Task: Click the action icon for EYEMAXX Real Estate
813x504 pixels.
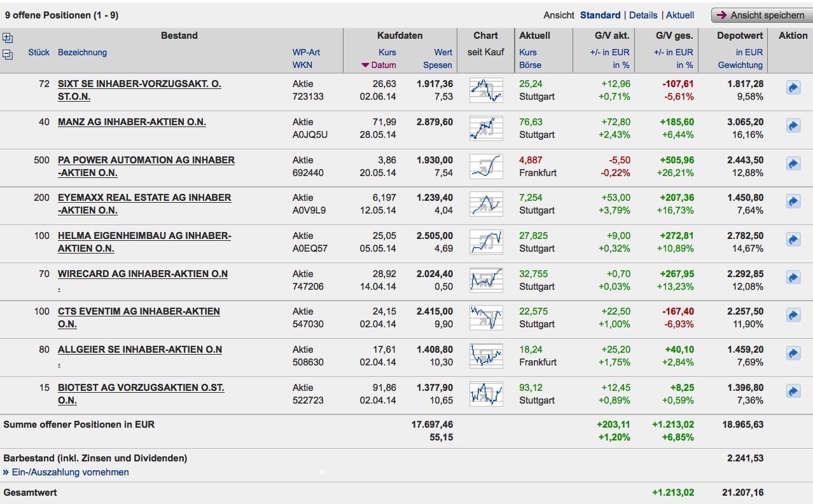Action: click(x=793, y=201)
